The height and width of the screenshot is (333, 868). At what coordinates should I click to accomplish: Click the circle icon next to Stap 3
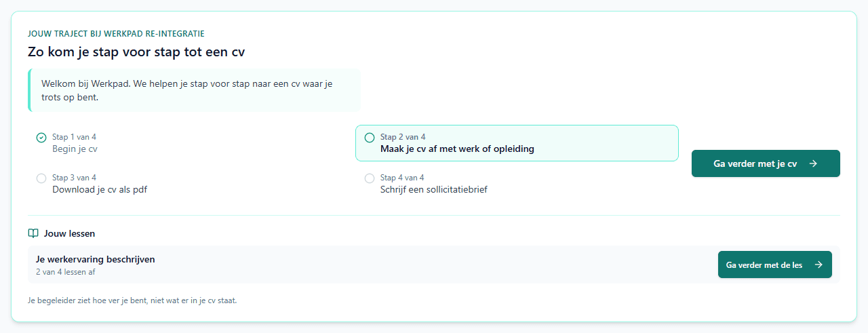41,178
